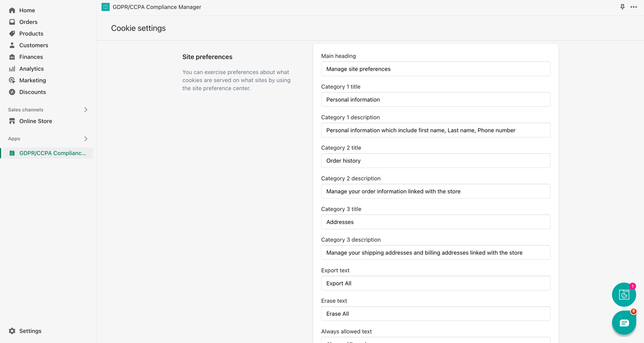Go to Customers in the sidebar
This screenshot has width=644, height=343.
click(33, 45)
